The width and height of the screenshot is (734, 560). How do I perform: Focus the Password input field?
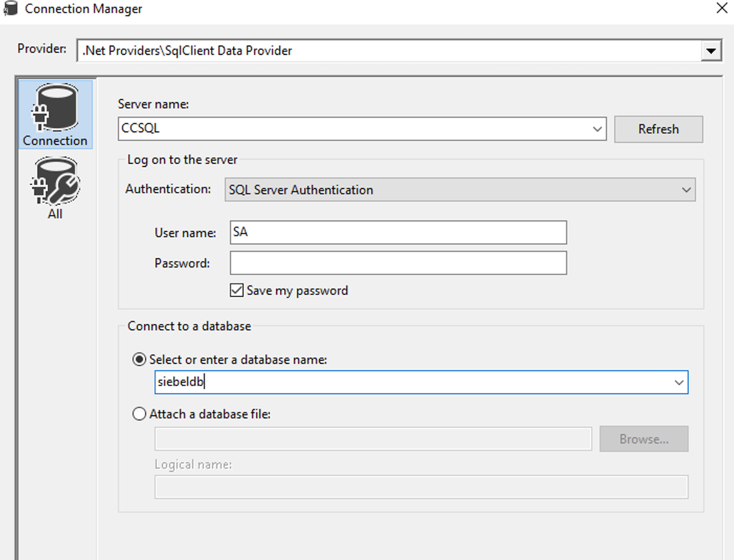398,263
